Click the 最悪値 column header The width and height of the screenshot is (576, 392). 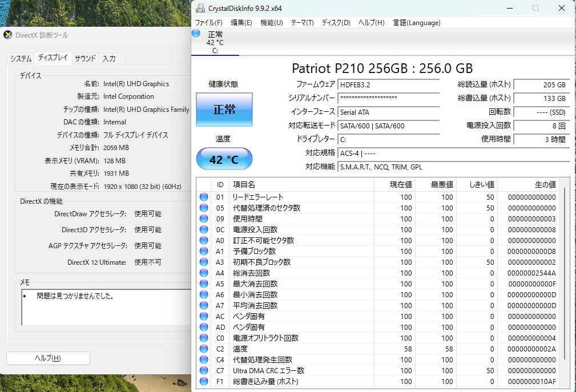pos(436,185)
